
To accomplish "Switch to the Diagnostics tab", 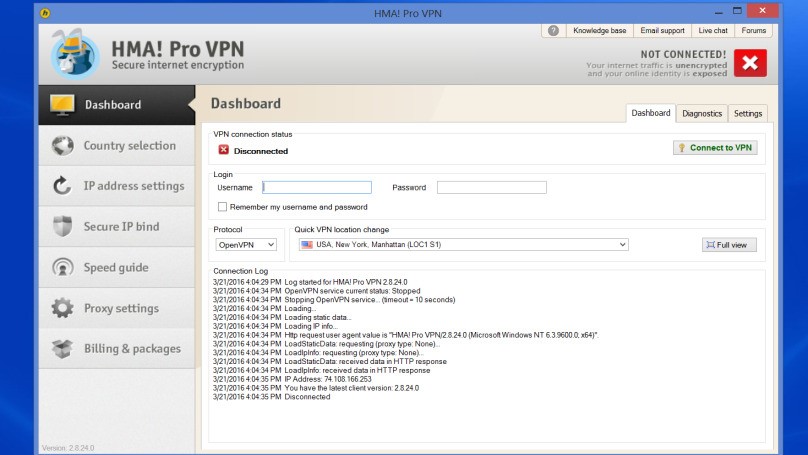I will (702, 114).
